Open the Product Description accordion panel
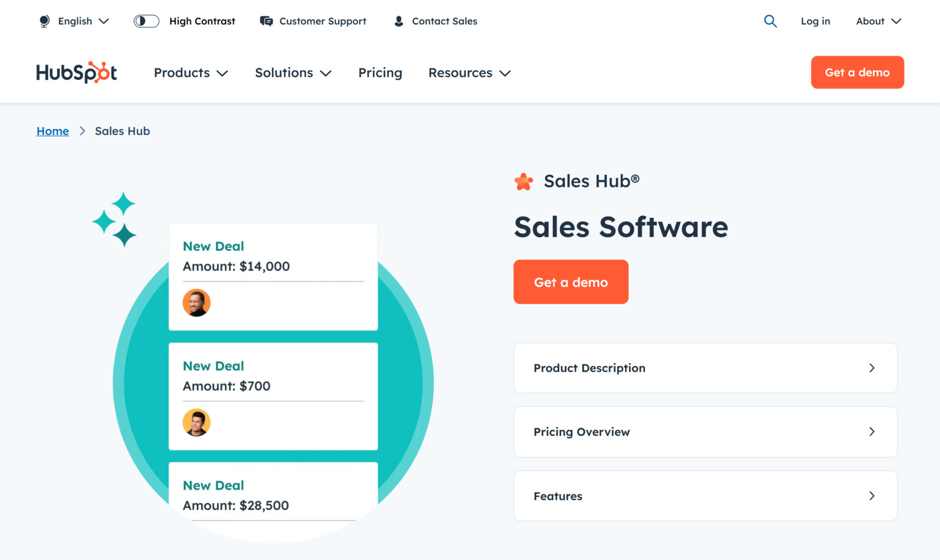Image resolution: width=940 pixels, height=560 pixels. click(x=705, y=368)
